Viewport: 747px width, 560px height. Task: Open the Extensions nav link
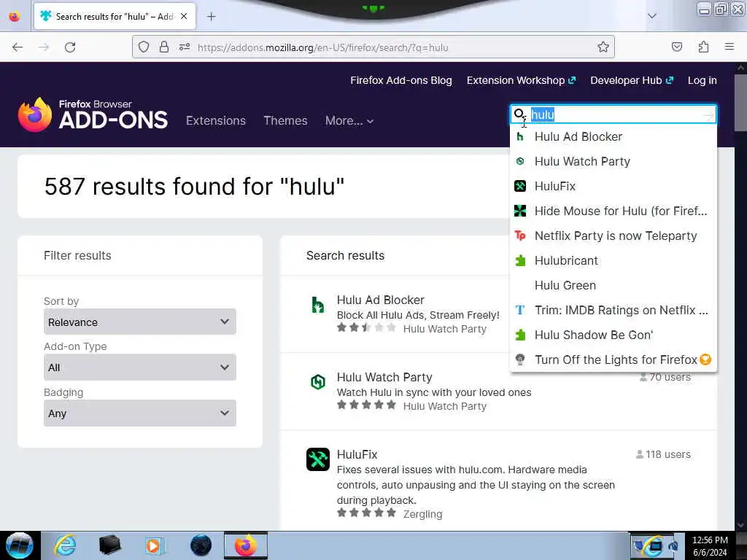tap(216, 120)
